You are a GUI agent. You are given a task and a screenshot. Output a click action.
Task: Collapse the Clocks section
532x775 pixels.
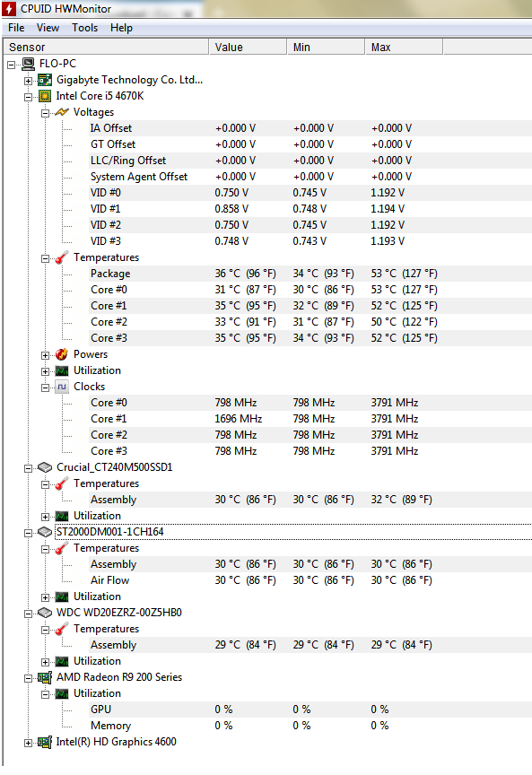[x=45, y=387]
